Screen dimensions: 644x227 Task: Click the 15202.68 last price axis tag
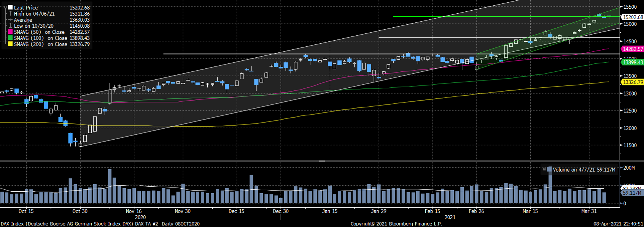tap(632, 17)
